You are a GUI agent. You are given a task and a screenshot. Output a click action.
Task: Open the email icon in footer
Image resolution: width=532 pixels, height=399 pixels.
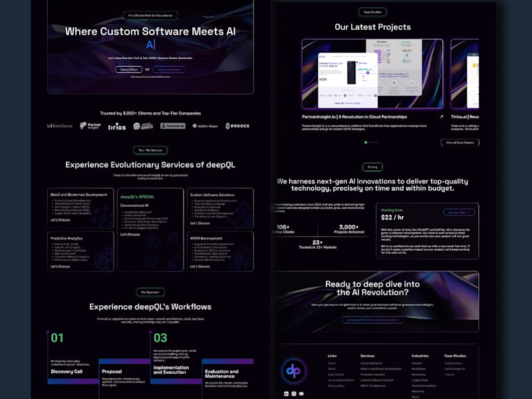tap(301, 394)
